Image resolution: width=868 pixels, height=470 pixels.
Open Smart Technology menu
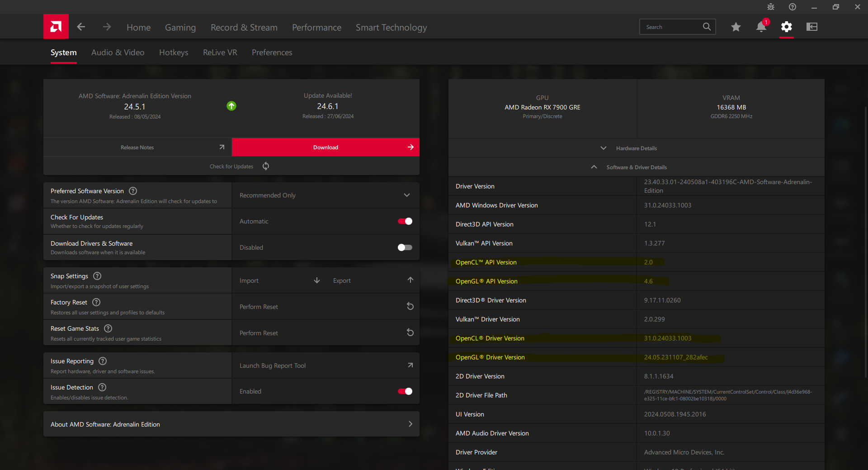[391, 28]
